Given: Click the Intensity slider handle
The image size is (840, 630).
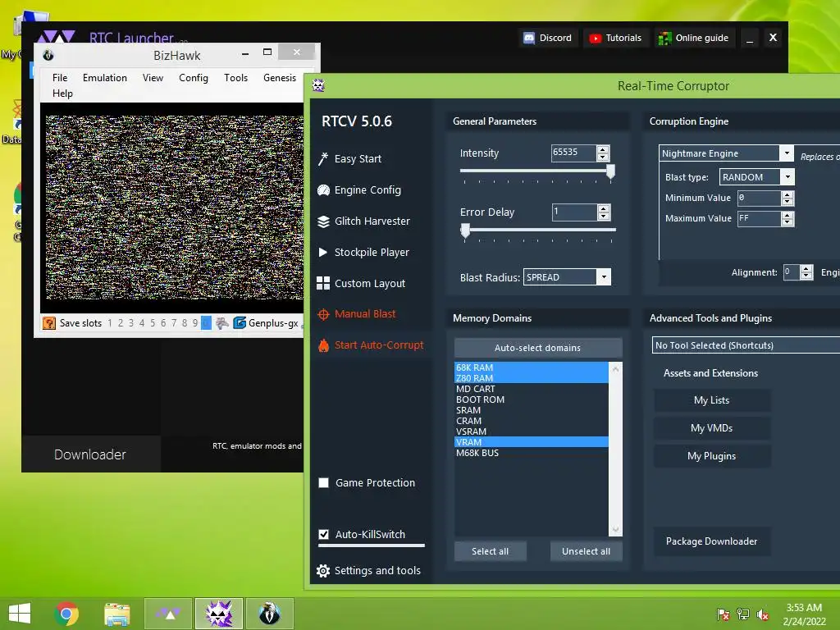Looking at the screenshot, I should [610, 171].
